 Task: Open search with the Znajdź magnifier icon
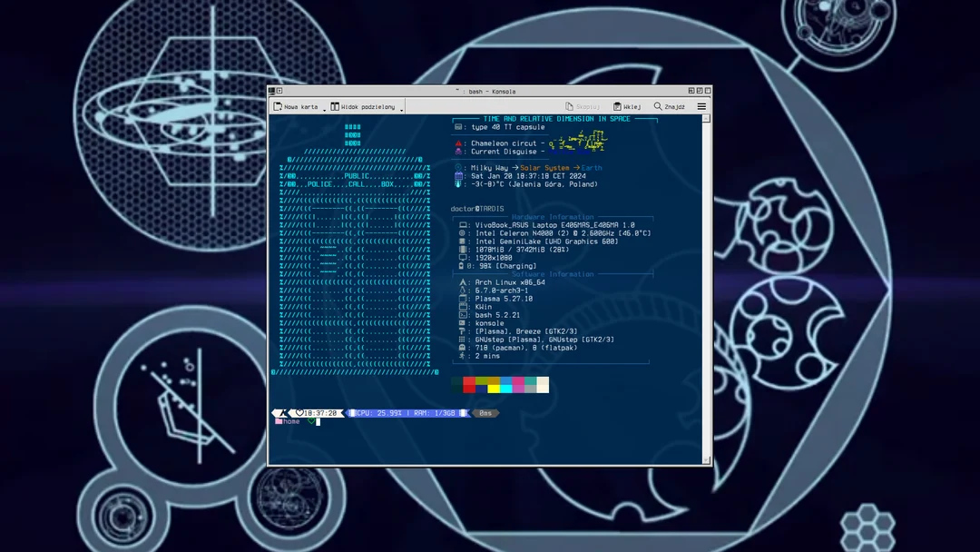[657, 106]
